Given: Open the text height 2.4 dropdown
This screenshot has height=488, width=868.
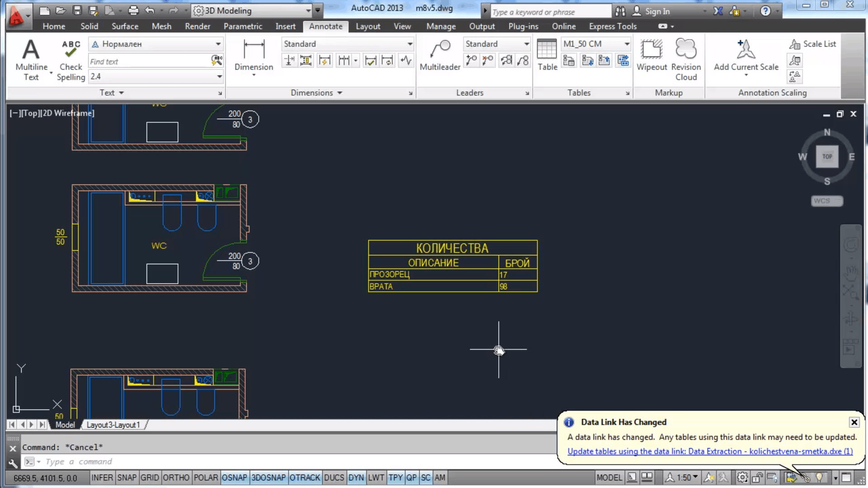Looking at the screenshot, I should pos(156,76).
